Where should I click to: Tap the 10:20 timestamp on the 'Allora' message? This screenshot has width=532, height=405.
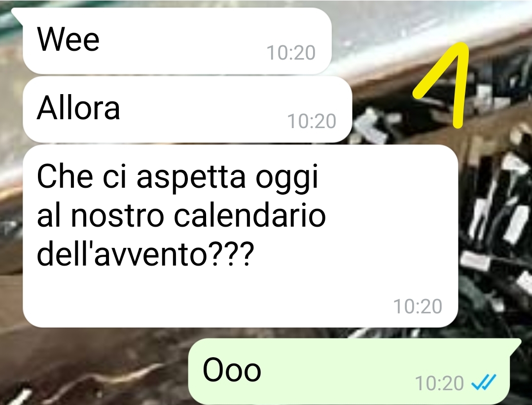(312, 121)
